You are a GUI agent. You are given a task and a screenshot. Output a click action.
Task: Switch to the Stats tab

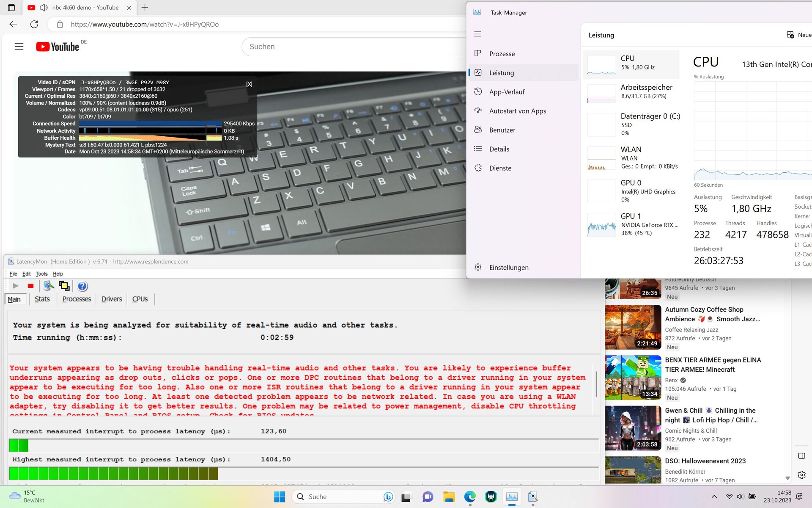pyautogui.click(x=42, y=299)
